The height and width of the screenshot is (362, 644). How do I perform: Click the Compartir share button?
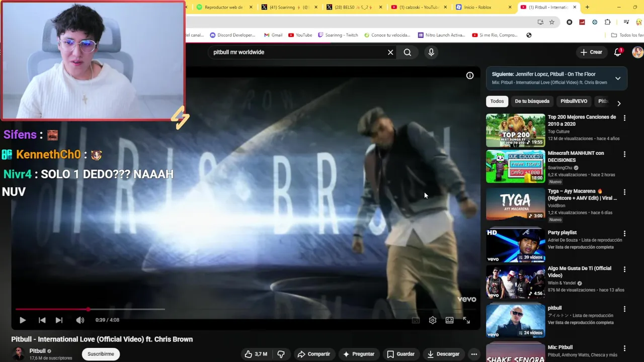click(x=313, y=354)
